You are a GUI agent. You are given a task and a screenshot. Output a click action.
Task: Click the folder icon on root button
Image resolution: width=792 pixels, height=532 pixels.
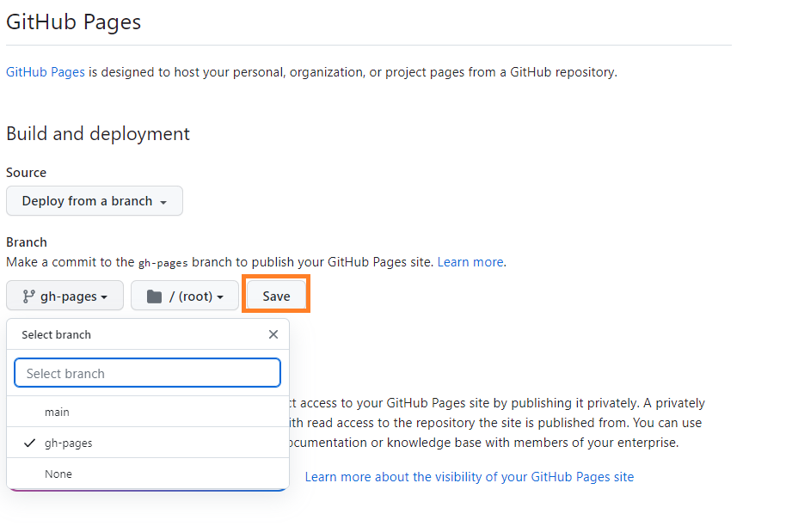pyautogui.click(x=154, y=297)
